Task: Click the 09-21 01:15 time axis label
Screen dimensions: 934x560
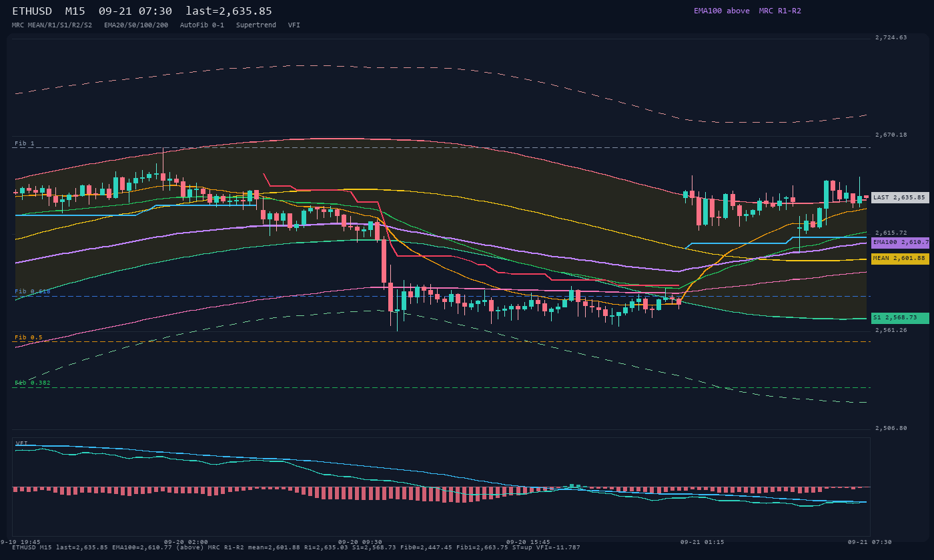Action: click(703, 542)
